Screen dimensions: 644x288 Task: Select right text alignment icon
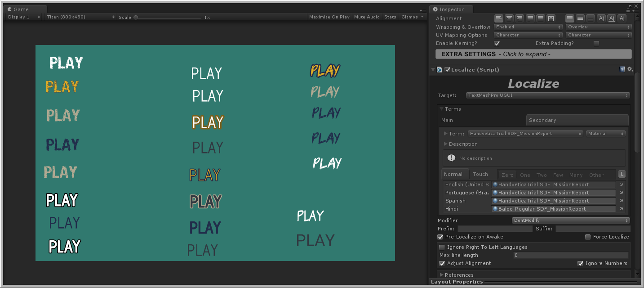[x=520, y=18]
